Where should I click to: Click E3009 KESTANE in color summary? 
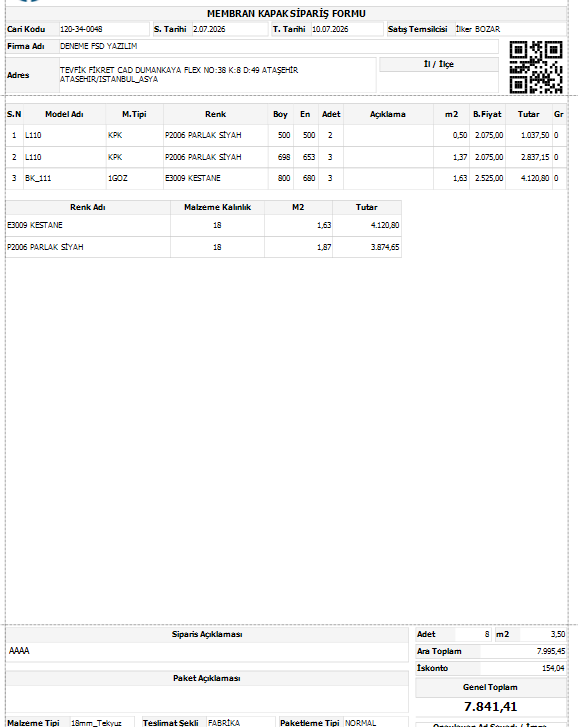[35, 225]
